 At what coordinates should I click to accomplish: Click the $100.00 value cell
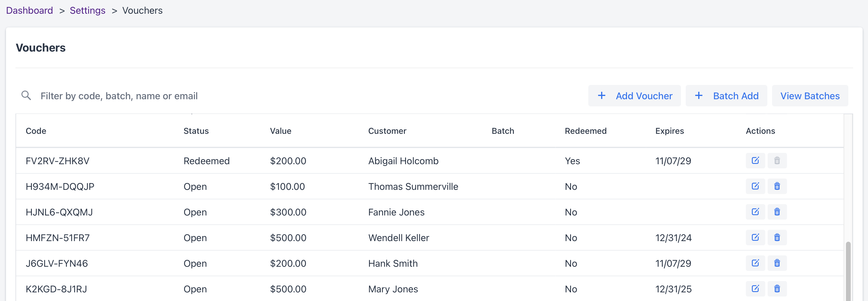pyautogui.click(x=287, y=186)
